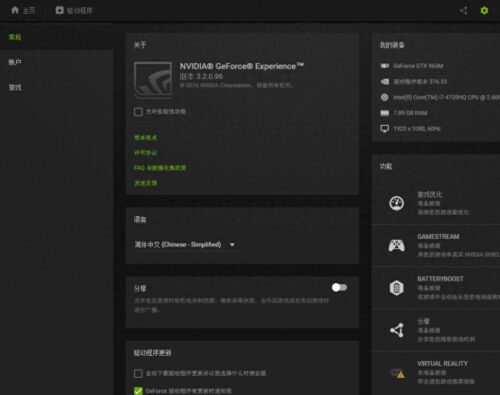The width and height of the screenshot is (500, 395).
Task: Click the green settings gear icon
Action: (484, 11)
